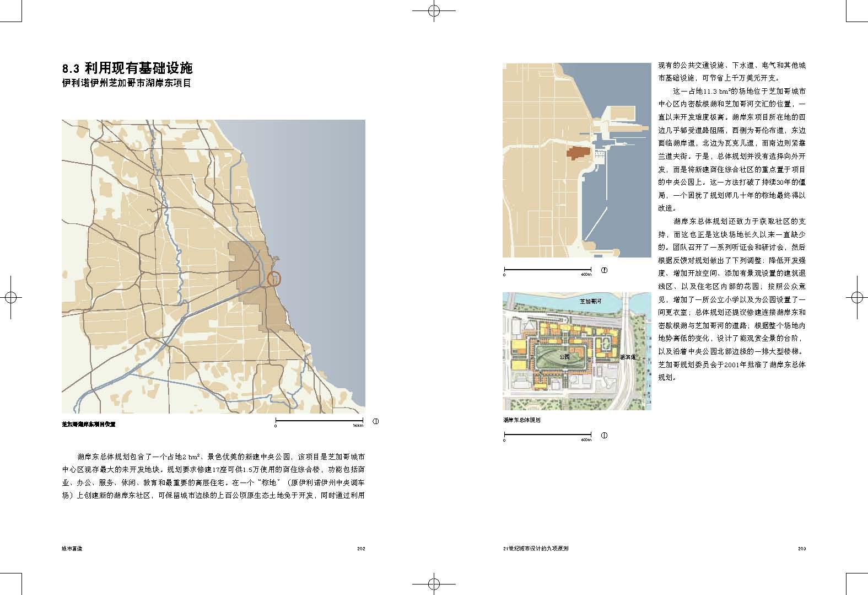Screen dimensions: 868x595
Task: Click the caption "湖岸东总体规划"
Action: [521, 420]
